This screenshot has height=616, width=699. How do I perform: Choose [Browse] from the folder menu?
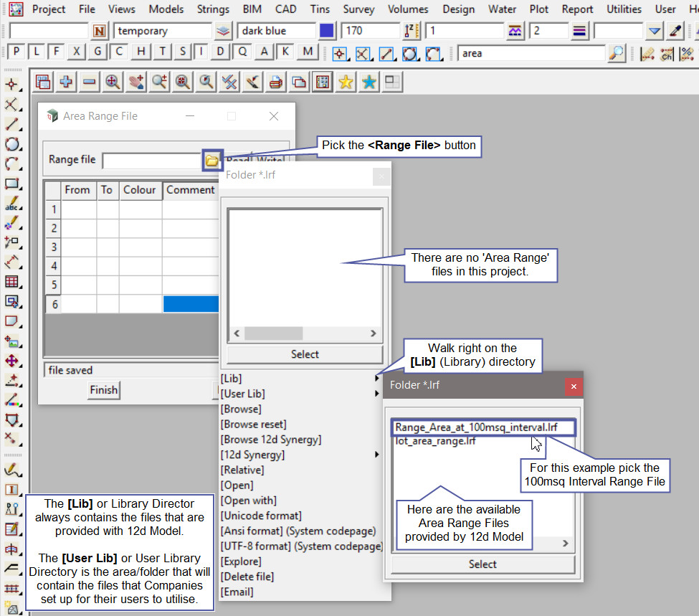tap(242, 409)
